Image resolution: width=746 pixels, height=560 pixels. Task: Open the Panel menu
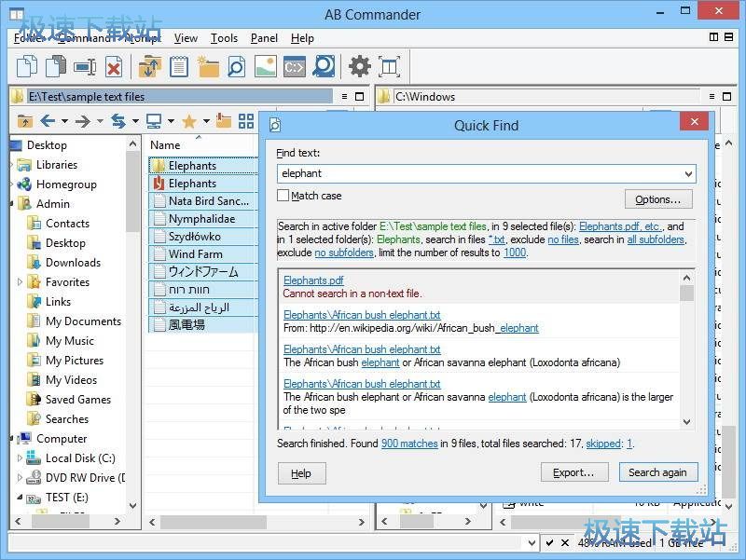pyautogui.click(x=264, y=38)
